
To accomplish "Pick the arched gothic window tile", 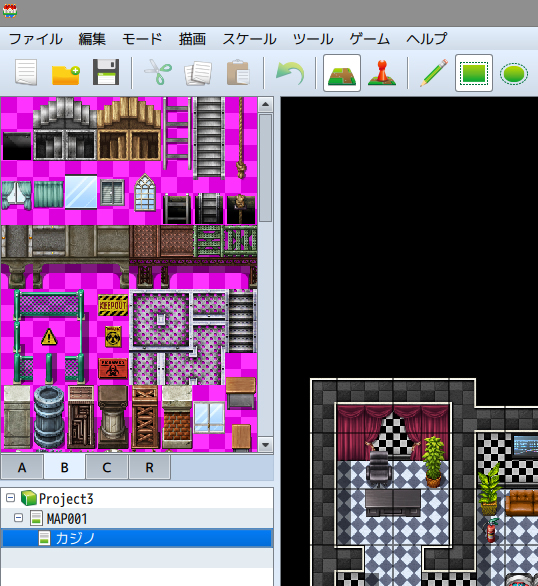I will pos(145,192).
